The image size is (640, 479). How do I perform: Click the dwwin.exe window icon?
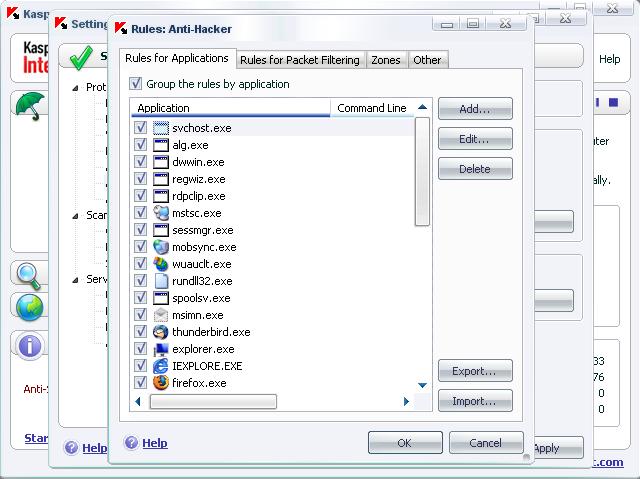[161, 162]
